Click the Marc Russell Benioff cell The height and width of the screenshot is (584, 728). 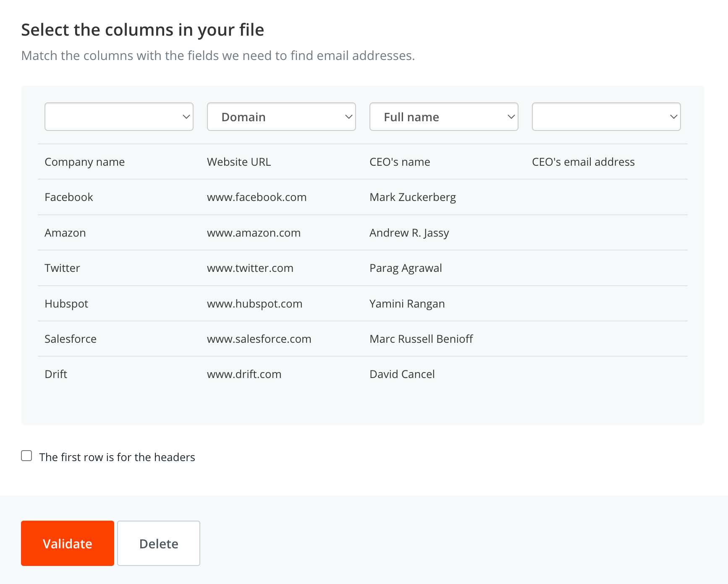pyautogui.click(x=421, y=339)
